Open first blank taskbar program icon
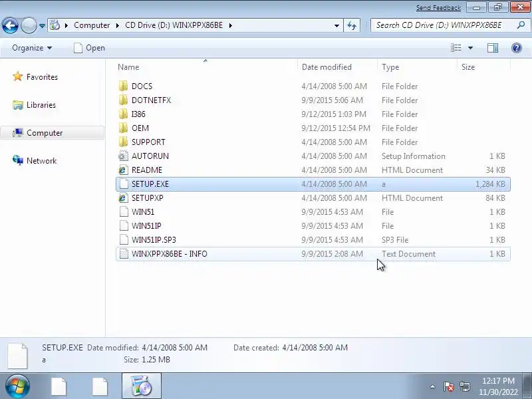This screenshot has width=532, height=399. click(x=59, y=386)
